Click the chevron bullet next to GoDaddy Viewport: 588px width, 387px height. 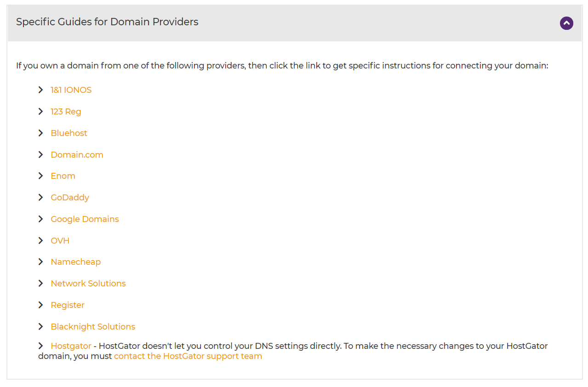pyautogui.click(x=41, y=198)
